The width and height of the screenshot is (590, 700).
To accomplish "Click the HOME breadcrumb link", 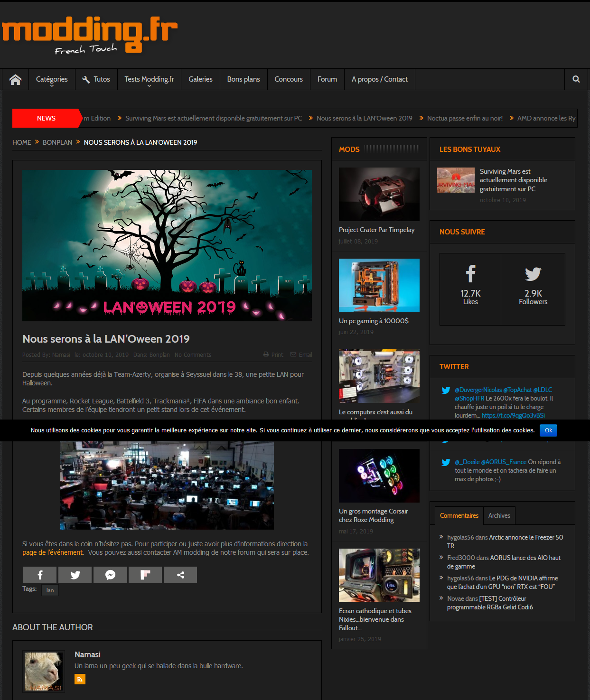I will pos(22,142).
